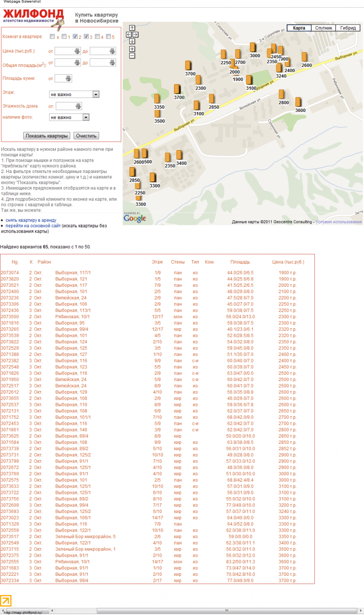
Task: Sort table by Цена (тыс.руб.) header
Action: click(x=288, y=262)
